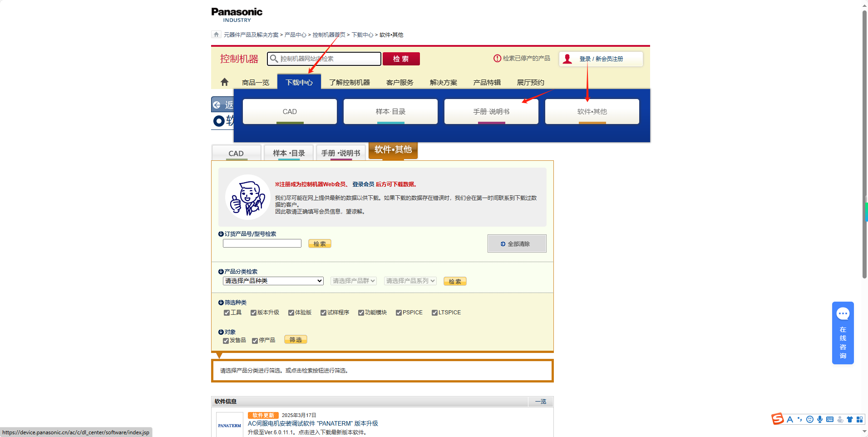
Task: Click the arrow bullet beside 筛选种类
Action: coord(221,303)
